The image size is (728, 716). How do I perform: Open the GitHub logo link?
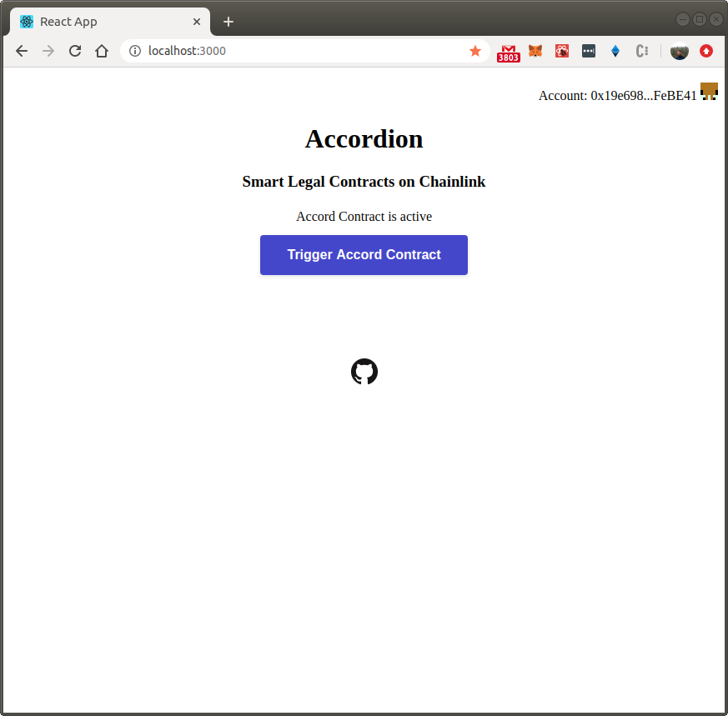(364, 371)
